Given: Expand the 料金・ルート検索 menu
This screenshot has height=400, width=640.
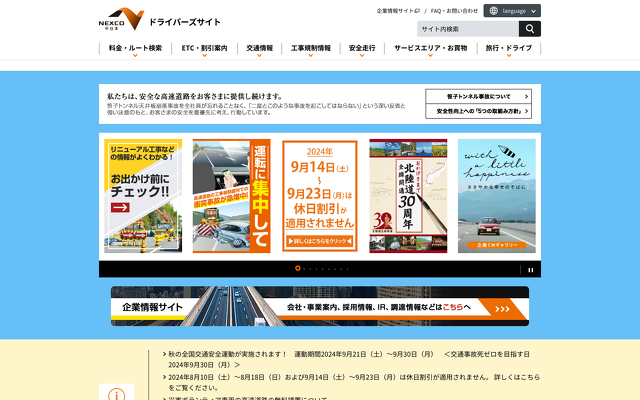Looking at the screenshot, I should click(x=135, y=48).
